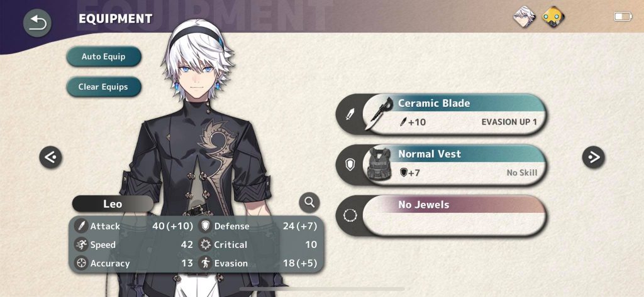Click the Evasion stat row
Screen dimensions: 644x297
pyautogui.click(x=258, y=263)
